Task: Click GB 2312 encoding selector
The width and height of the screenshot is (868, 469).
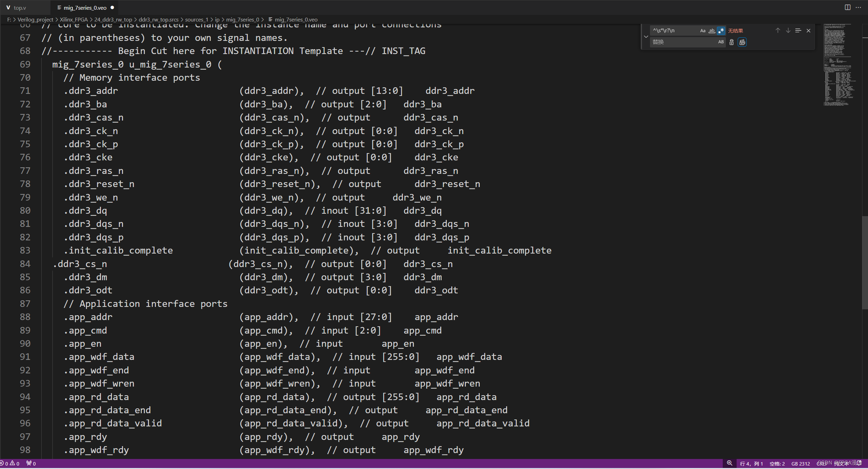Action: coord(800,463)
